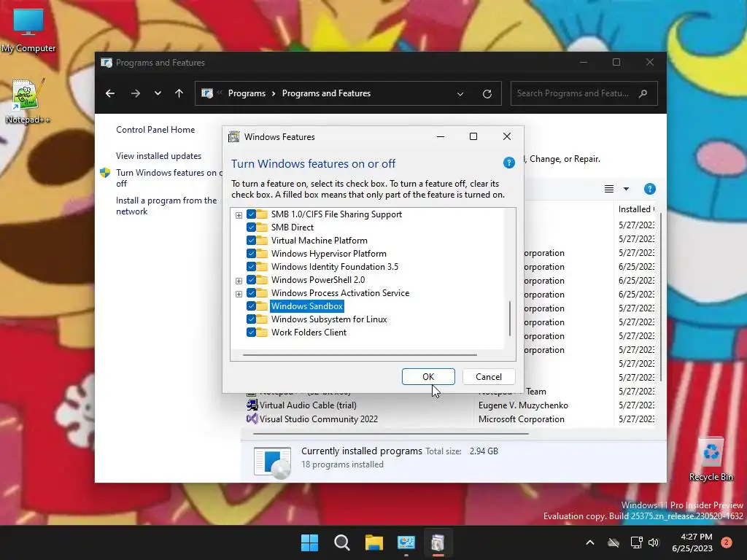
Task: Select the Windows Sandbox feature label
Action: (x=307, y=306)
